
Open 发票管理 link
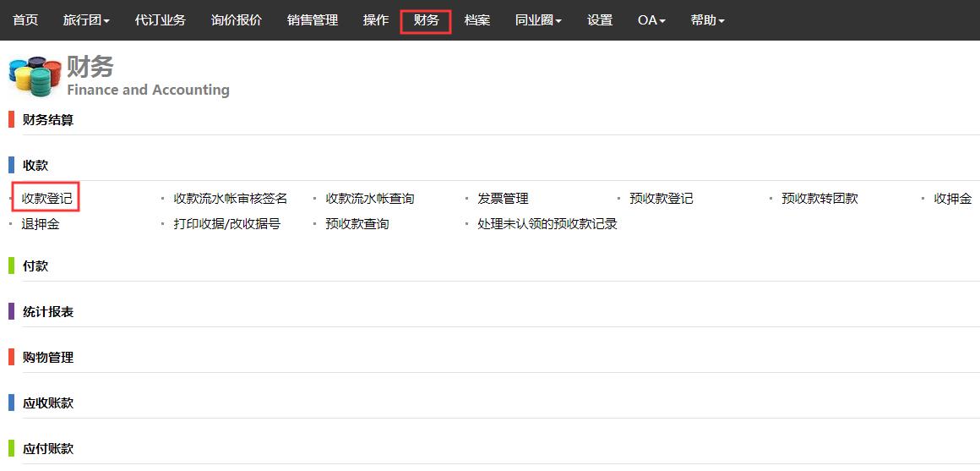coord(503,199)
